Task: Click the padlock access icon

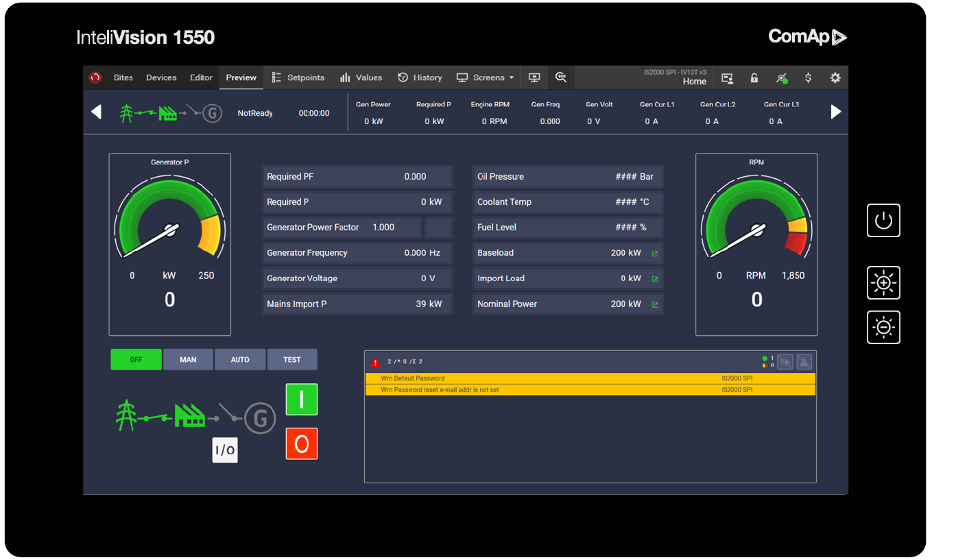Action: (754, 78)
